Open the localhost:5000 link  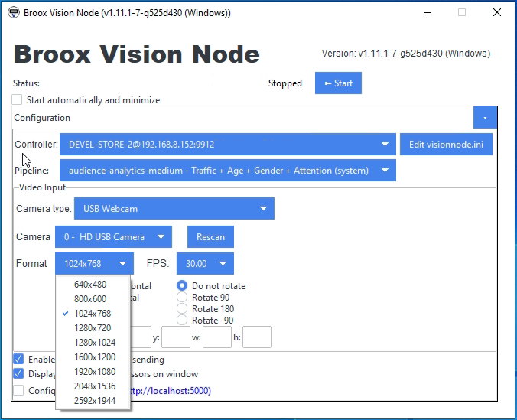(171, 391)
